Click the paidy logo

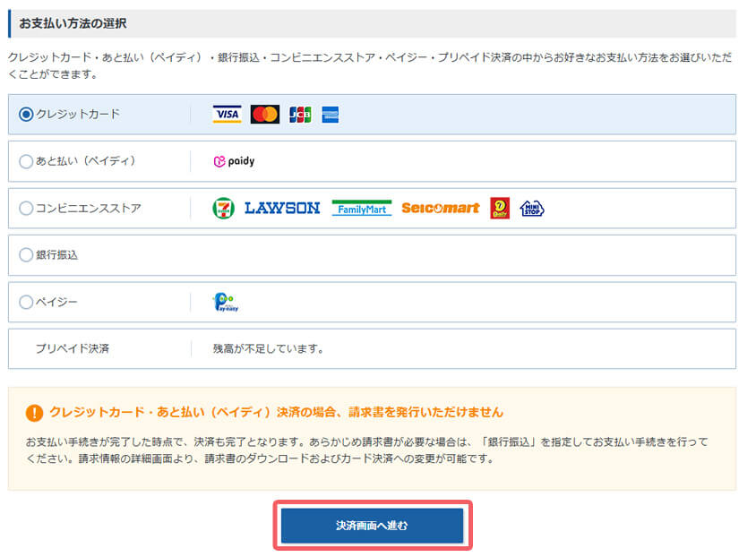(235, 161)
